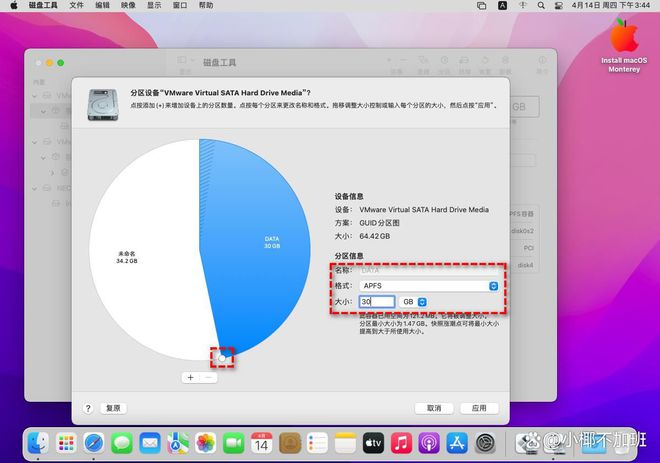Viewport: 660px width, 463px height.
Task: Click the pie chart resize handle
Action: [x=222, y=358]
